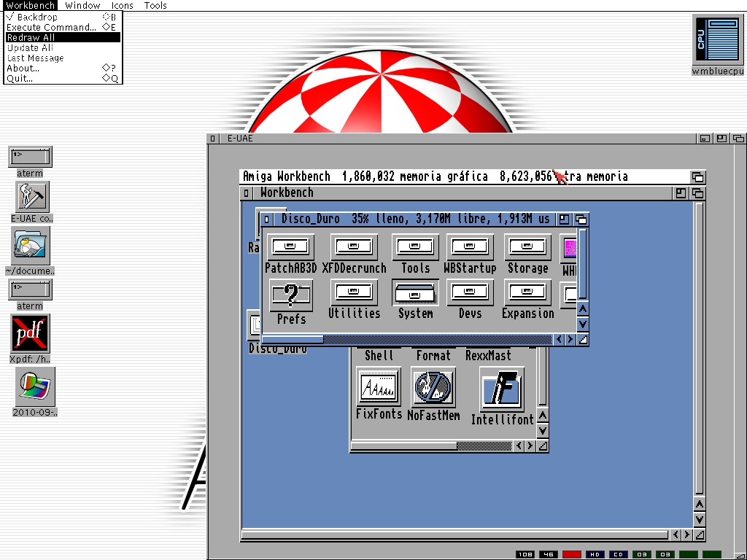Open the ~/docume.. folder desktop icon

pyautogui.click(x=30, y=246)
